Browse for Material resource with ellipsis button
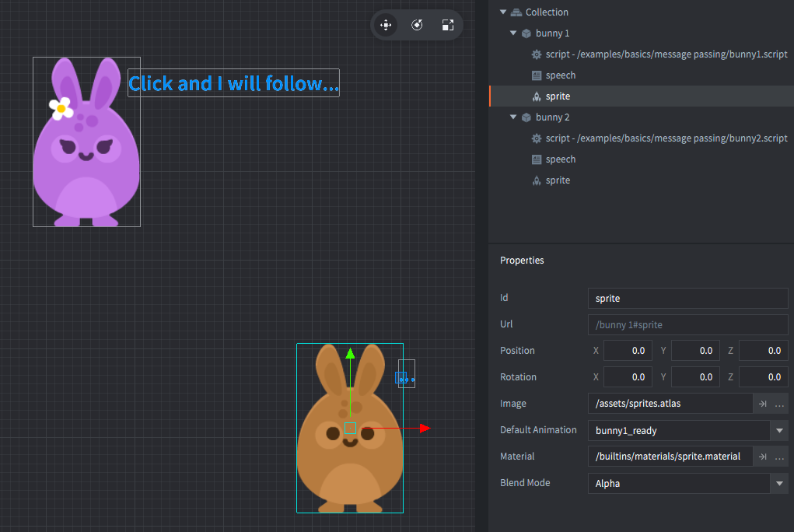Image resolution: width=794 pixels, height=532 pixels. pos(780,457)
